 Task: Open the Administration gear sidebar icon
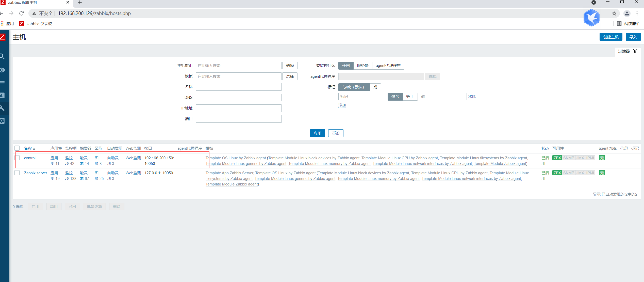pos(2,121)
